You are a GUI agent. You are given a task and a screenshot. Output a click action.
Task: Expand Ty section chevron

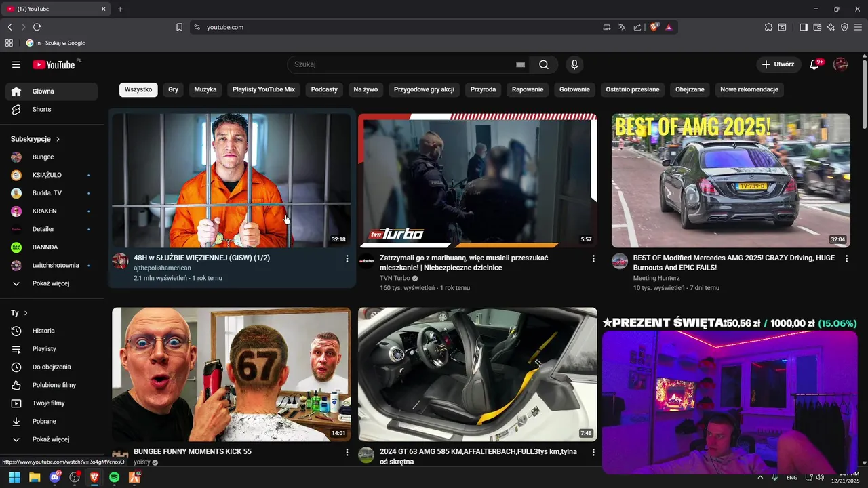tap(26, 313)
